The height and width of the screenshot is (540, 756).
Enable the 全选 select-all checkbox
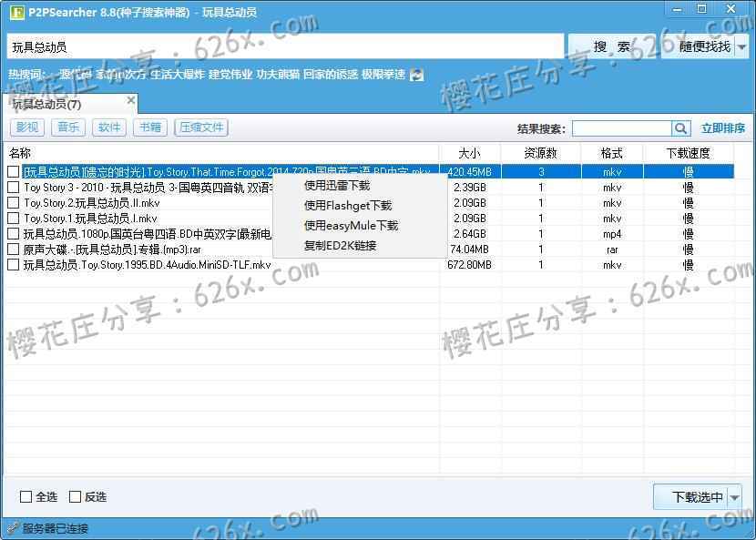click(x=26, y=496)
